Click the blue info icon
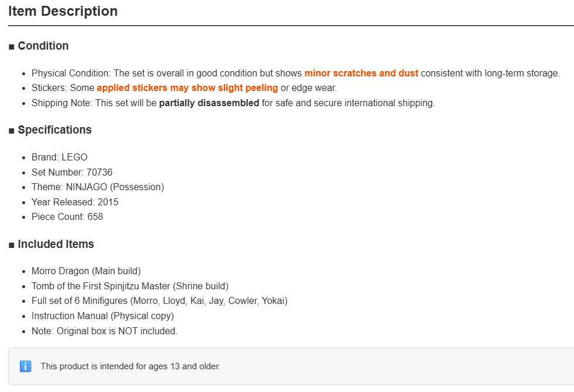The width and height of the screenshot is (574, 392). coord(25,366)
